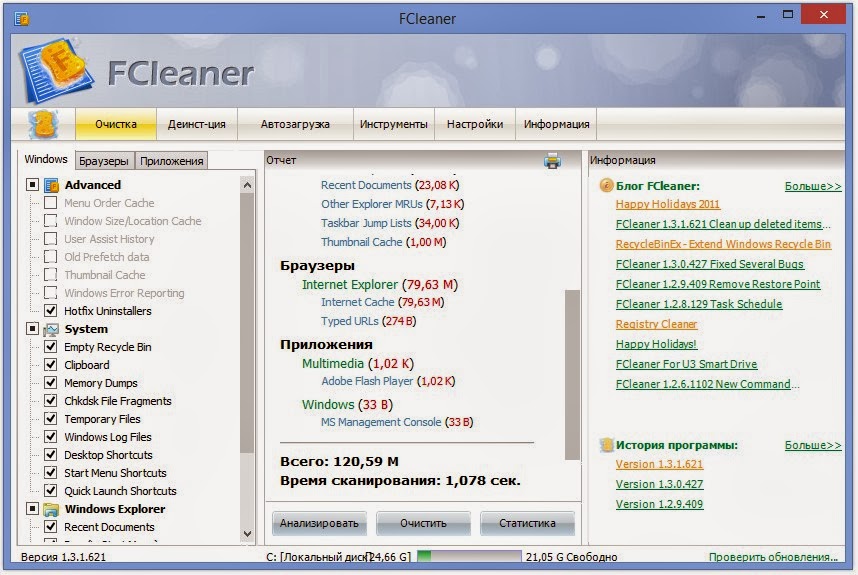The width and height of the screenshot is (858, 575).
Task: Enable Menu Order Cache checkbox
Action: coord(50,203)
